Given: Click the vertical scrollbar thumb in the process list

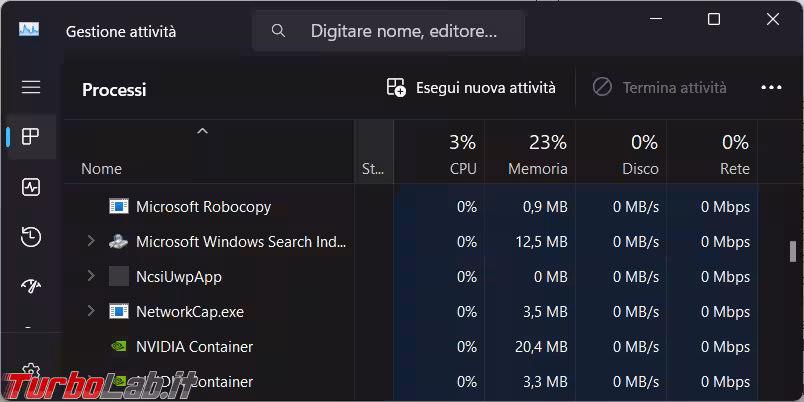Looking at the screenshot, I should [793, 250].
